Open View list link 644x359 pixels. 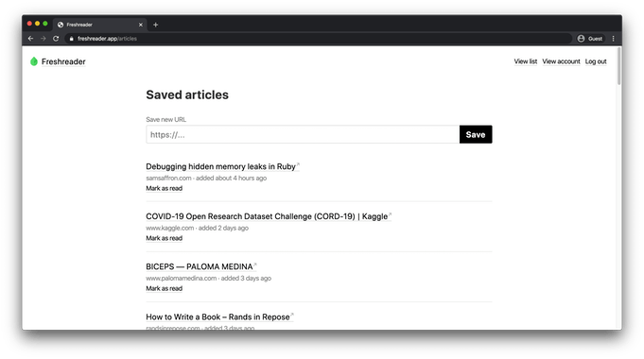tap(525, 61)
